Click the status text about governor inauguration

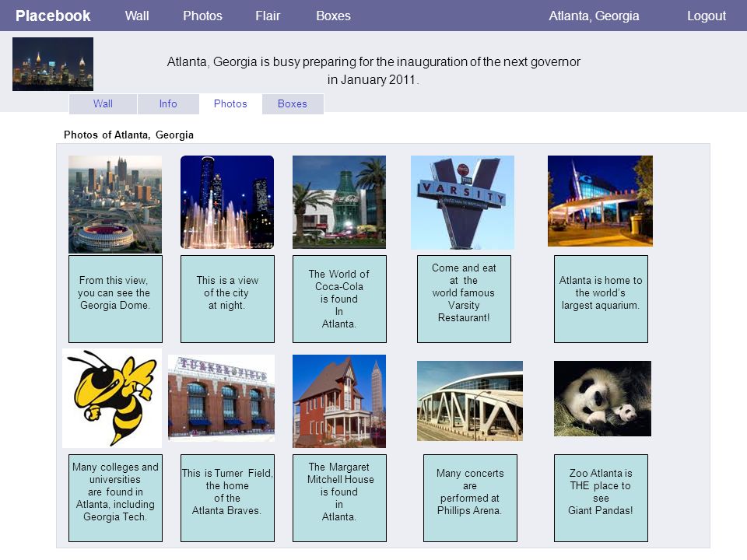click(373, 71)
